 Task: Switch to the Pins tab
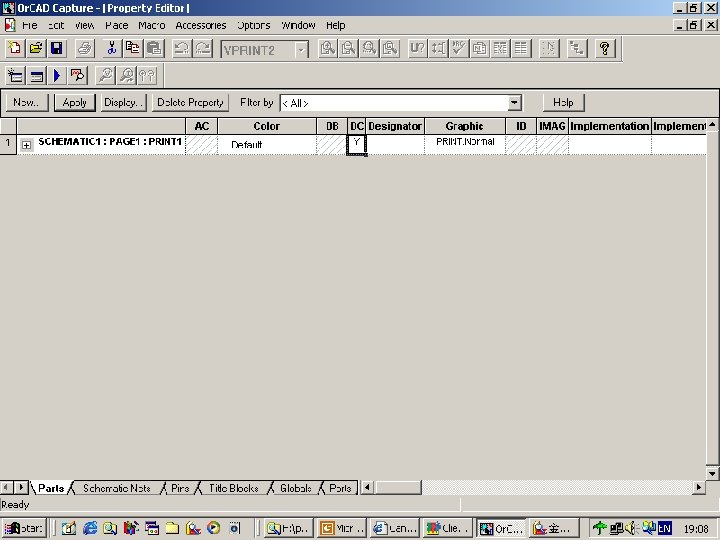[x=180, y=488]
